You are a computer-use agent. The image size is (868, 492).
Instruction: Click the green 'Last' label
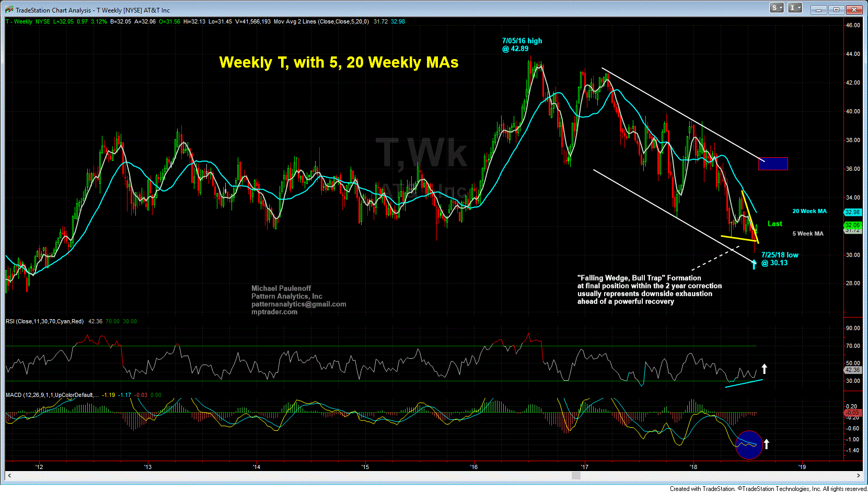775,224
